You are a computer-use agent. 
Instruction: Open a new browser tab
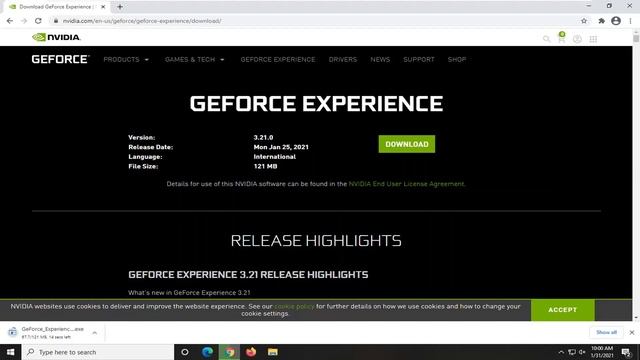[120, 7]
